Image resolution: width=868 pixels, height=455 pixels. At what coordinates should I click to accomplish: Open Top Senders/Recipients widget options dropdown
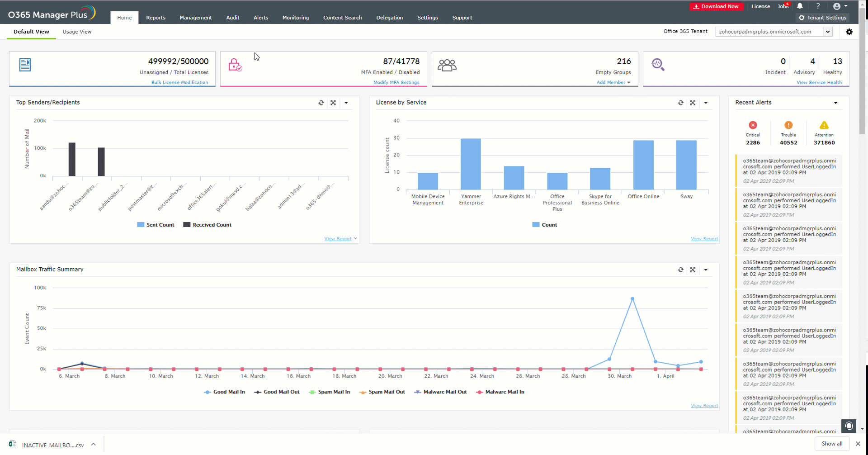coord(346,103)
